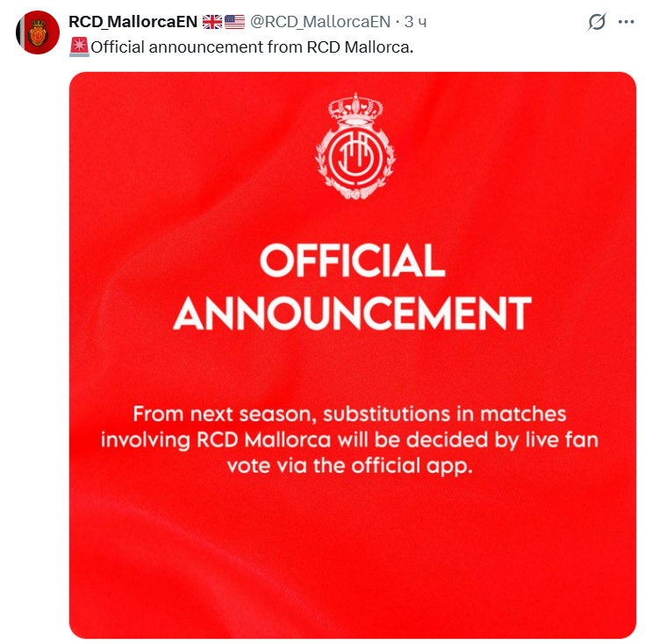Image resolution: width=652 pixels, height=644 pixels.
Task: Click the @RCD_MallorcaEN handle
Action: click(x=321, y=22)
